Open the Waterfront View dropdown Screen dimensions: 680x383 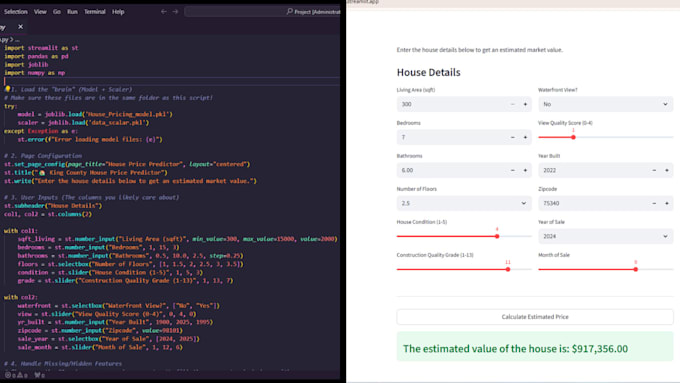tap(605, 104)
